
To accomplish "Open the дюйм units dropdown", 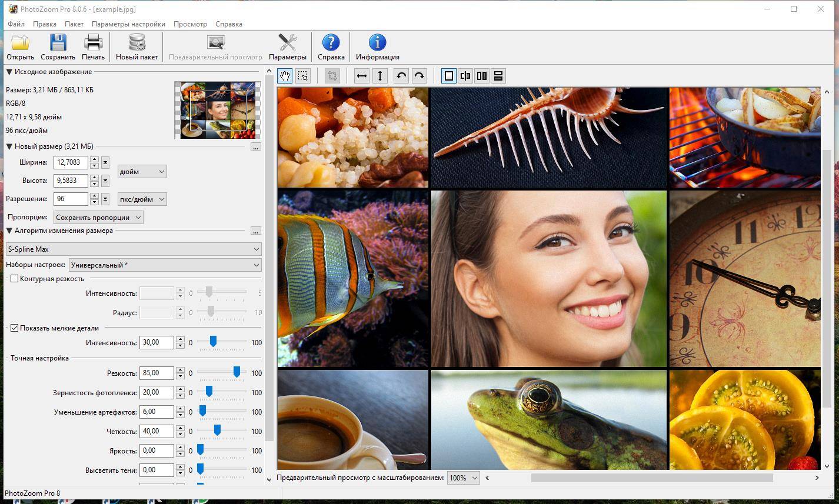I will pyautogui.click(x=142, y=172).
